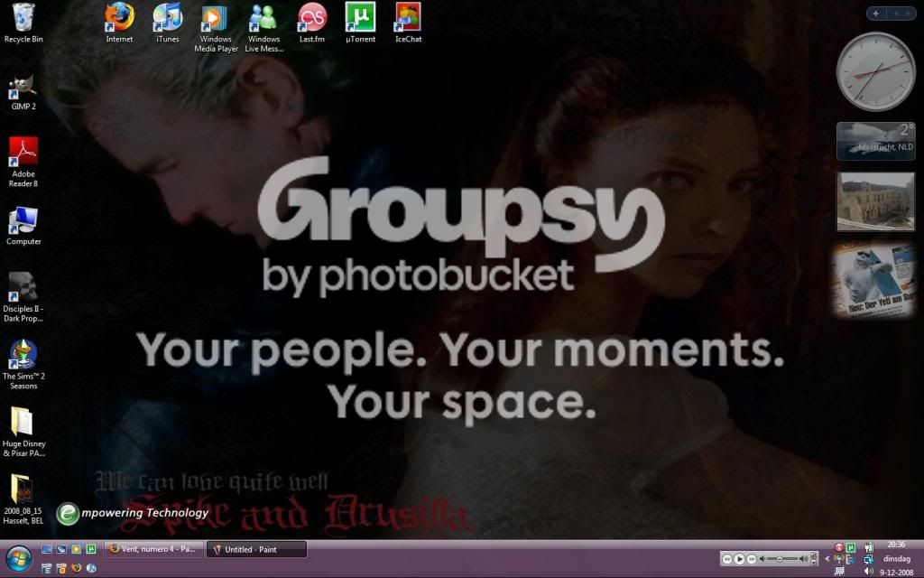Screen dimensions: 924x578
Task: Open the Windows Live Messenger shortcut
Action: pos(263,28)
